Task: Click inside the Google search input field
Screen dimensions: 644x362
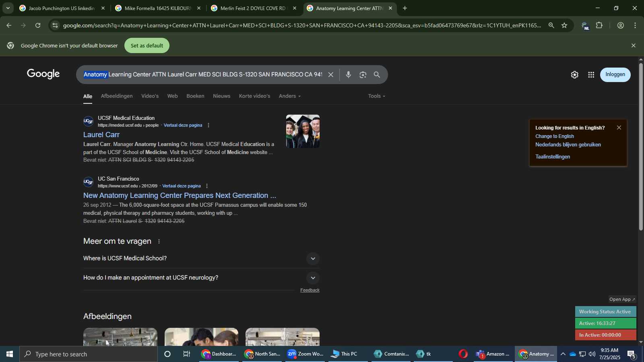Action: 203,75
